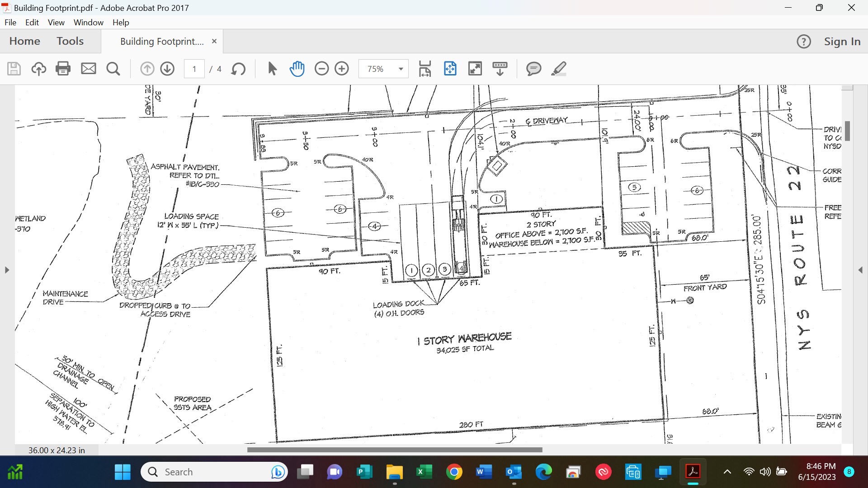Viewport: 868px width, 488px height.
Task: Expand the right-hand tools pane
Action: click(x=861, y=270)
